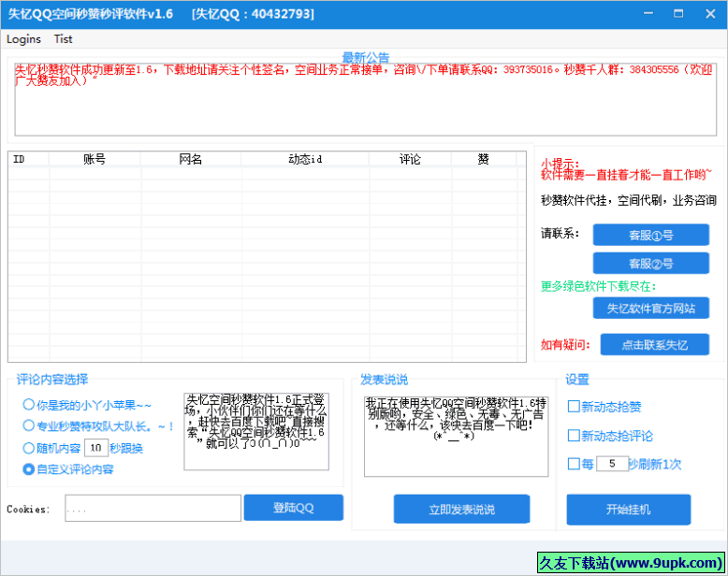Image resolution: width=728 pixels, height=576 pixels.
Task: Click the random seconds field showing 10
Action: click(x=96, y=448)
